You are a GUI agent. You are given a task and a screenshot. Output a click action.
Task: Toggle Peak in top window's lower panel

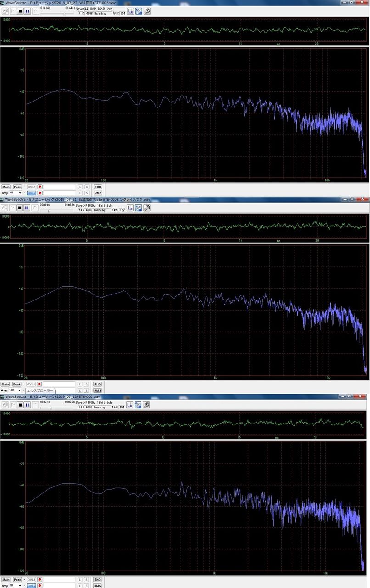[17, 187]
